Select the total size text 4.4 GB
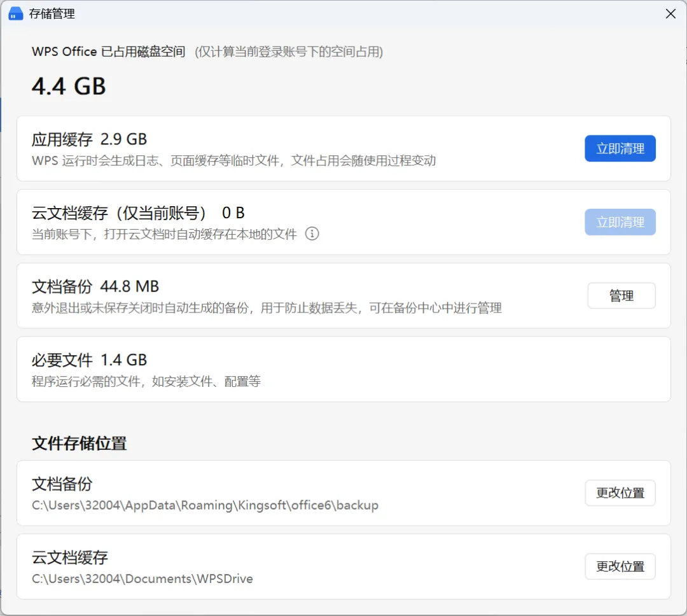687x616 pixels. click(69, 87)
